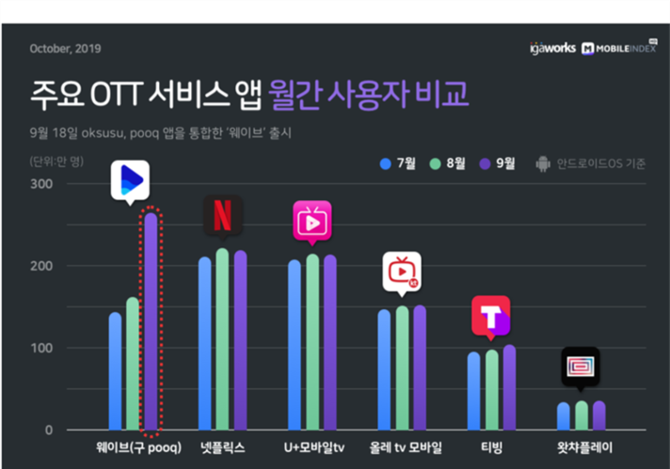Click the 티빙 axis label
The height and width of the screenshot is (469, 670).
491,448
